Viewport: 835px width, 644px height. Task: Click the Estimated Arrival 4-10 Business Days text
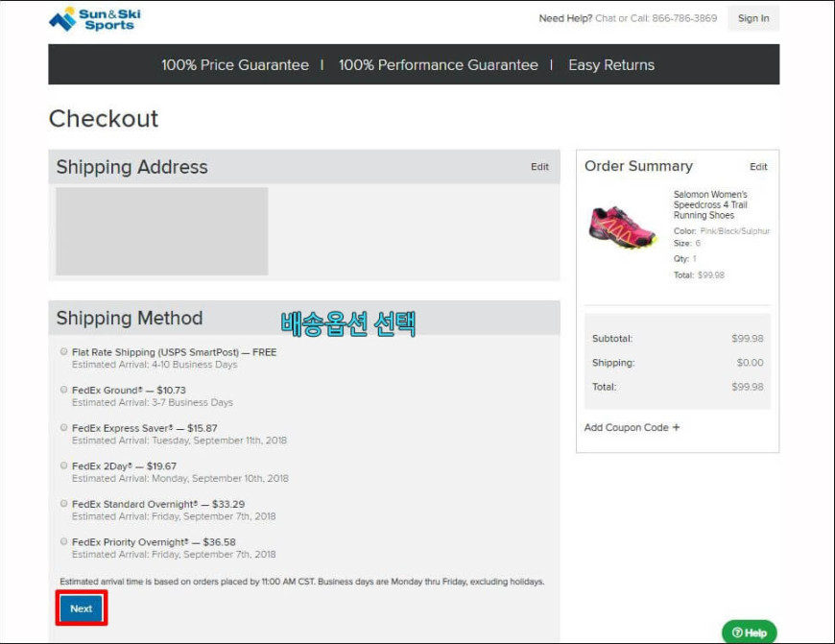[x=155, y=365]
